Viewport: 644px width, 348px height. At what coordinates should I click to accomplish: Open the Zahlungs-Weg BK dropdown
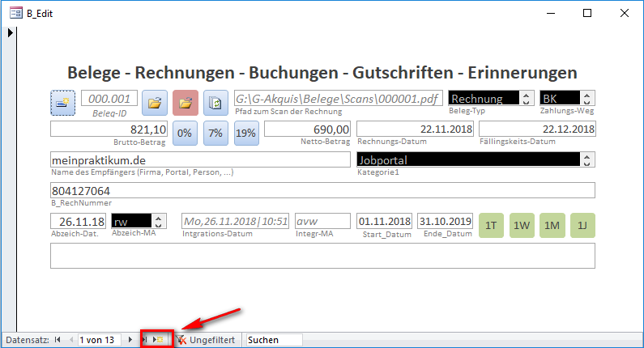[588, 99]
